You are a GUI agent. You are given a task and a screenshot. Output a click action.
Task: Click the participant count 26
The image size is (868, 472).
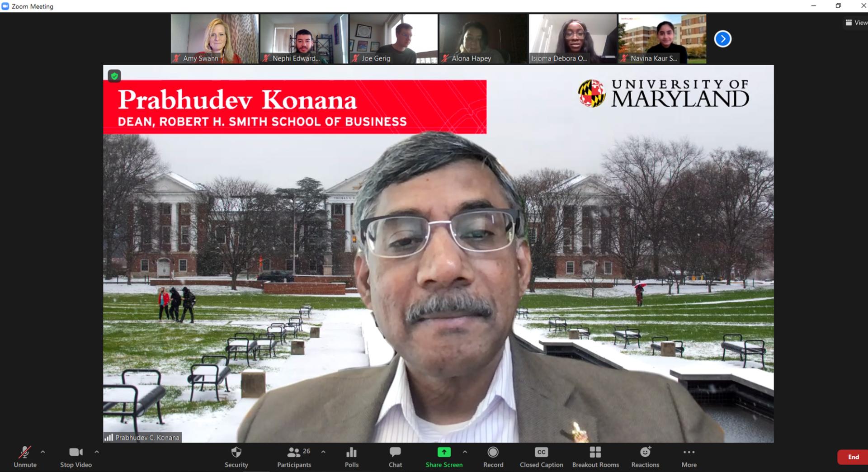pyautogui.click(x=307, y=451)
